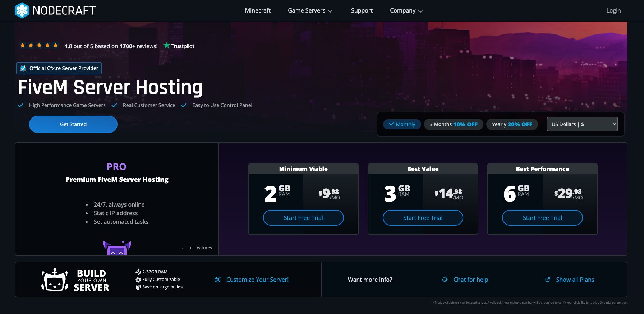Screen dimensions: 644x314
Task: Select Monthly billing option
Action: click(x=402, y=124)
